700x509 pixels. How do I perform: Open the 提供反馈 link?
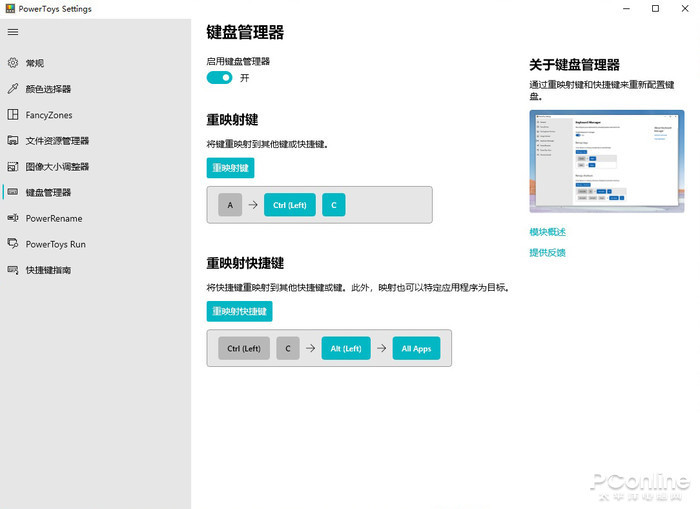tap(547, 253)
